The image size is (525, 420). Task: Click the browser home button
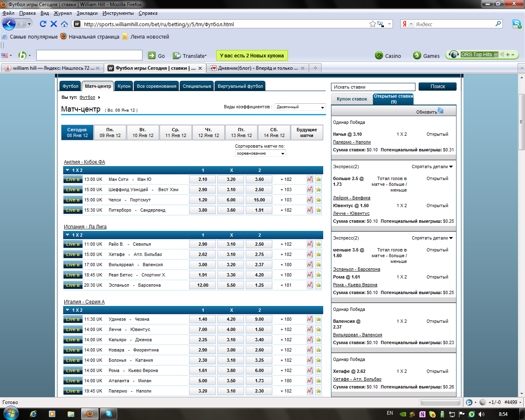(x=64, y=24)
